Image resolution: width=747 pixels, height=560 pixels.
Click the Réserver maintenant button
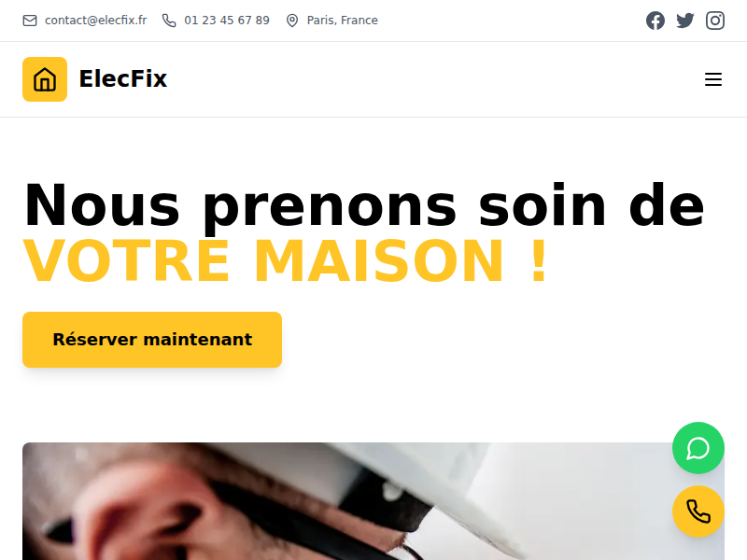pos(152,340)
